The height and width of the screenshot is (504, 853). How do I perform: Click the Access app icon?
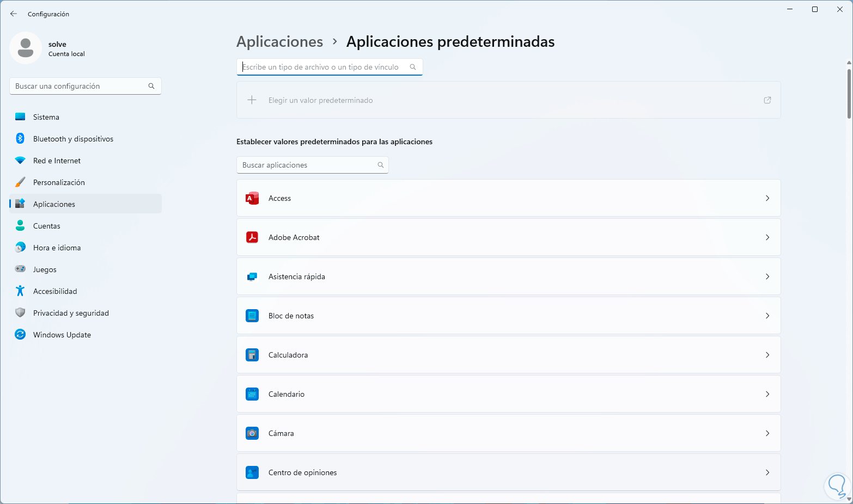point(252,198)
